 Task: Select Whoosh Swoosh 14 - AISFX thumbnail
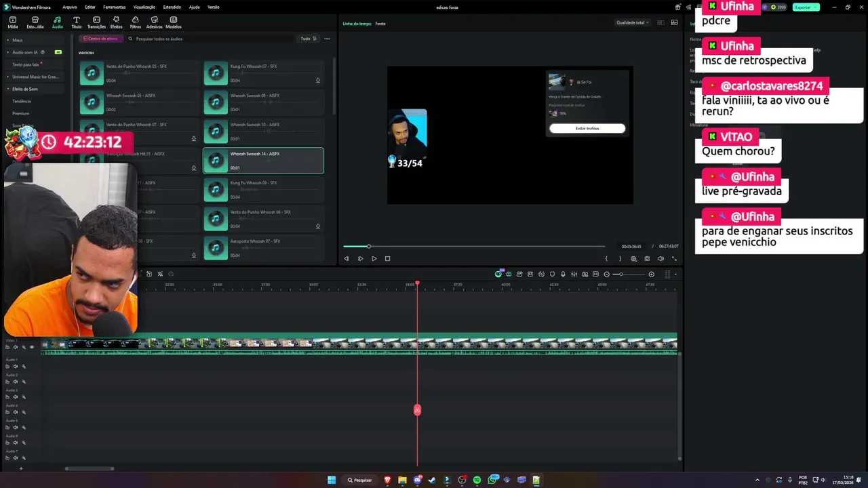(216, 161)
